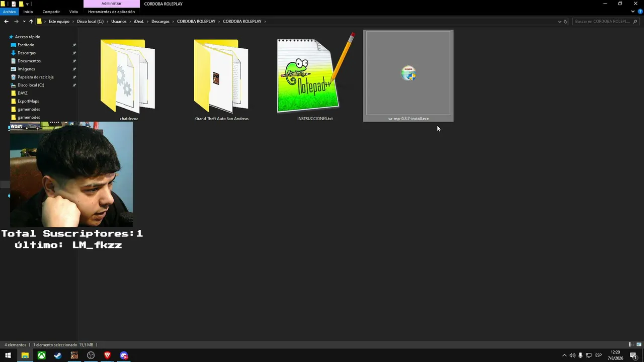644x362 pixels.
Task: Select the sa-mp-0.3.7-install.exe installer icon
Action: coord(408,73)
